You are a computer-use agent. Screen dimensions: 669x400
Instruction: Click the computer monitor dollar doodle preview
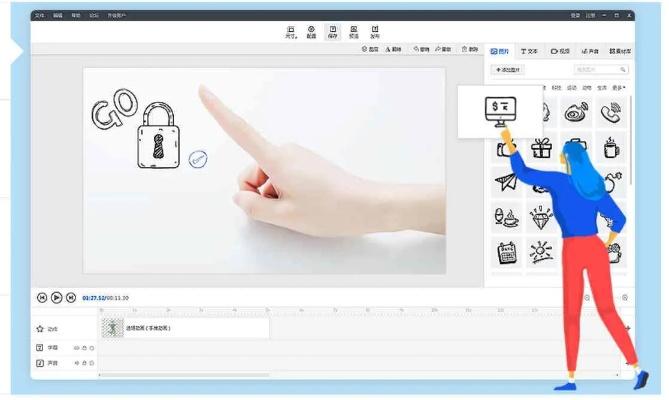(x=500, y=112)
